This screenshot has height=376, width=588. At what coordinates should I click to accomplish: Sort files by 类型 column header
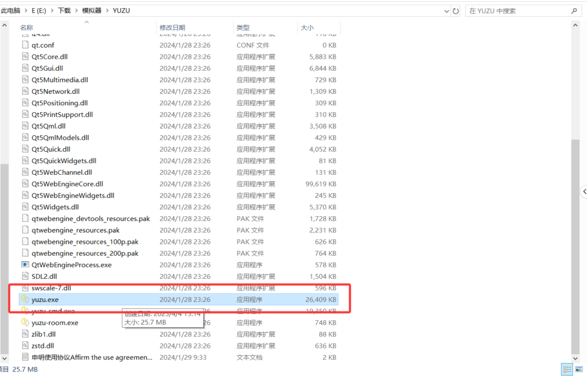[x=243, y=28]
